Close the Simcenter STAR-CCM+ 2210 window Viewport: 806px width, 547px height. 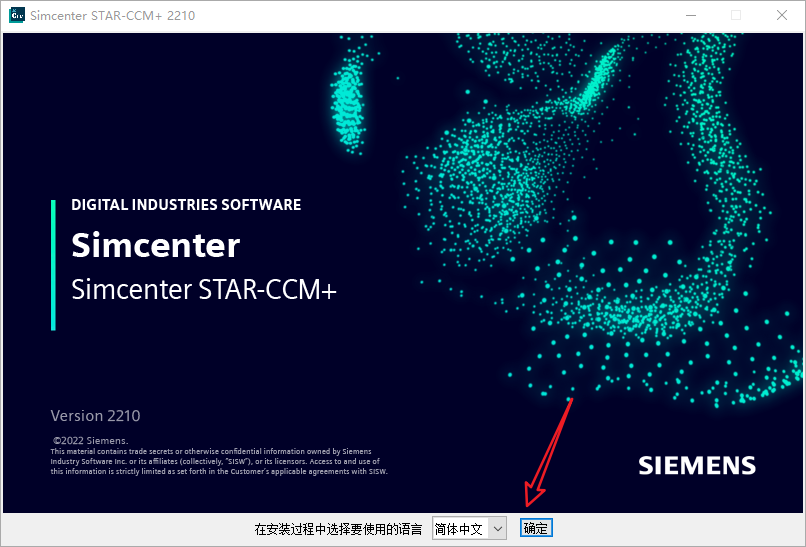pos(781,15)
